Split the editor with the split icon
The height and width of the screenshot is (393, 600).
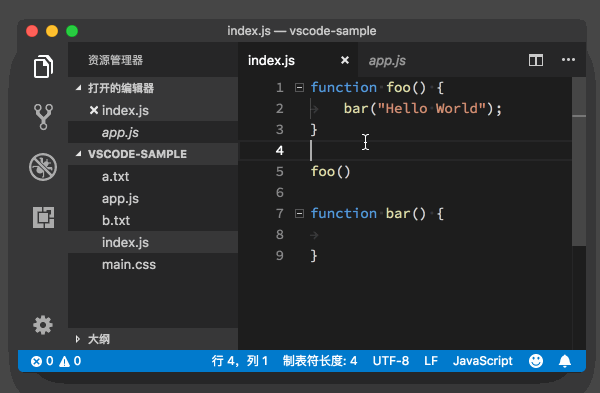[x=536, y=60]
